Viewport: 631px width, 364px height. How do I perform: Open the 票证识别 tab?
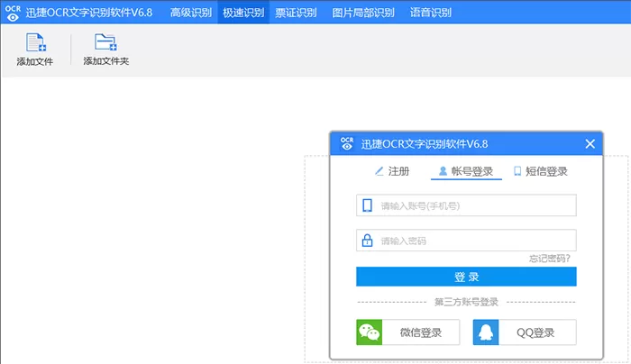coord(297,13)
